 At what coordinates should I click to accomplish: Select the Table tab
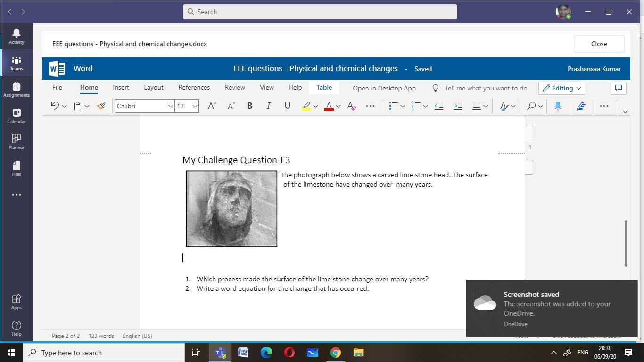tap(324, 88)
